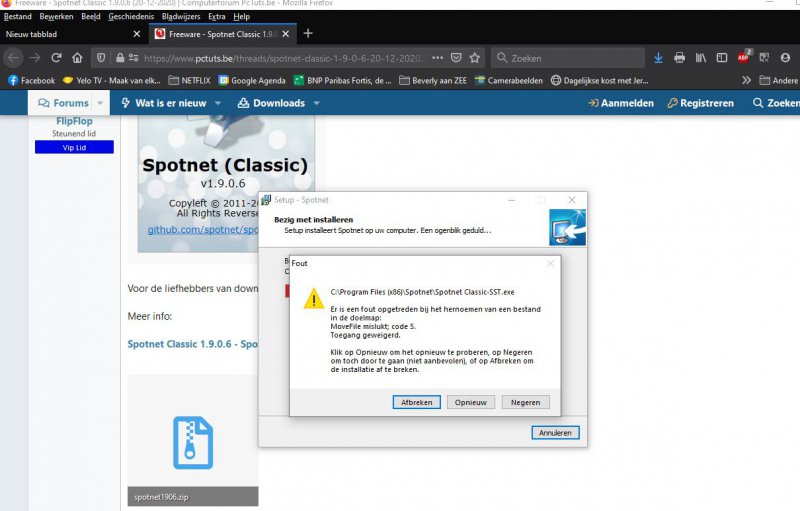Switch to the Nieuw tabblad tab
This screenshot has height=511, width=800.
[x=73, y=34]
